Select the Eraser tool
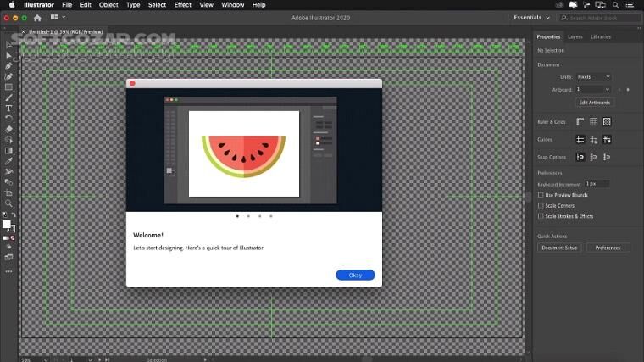This screenshot has height=362, width=644. point(8,129)
